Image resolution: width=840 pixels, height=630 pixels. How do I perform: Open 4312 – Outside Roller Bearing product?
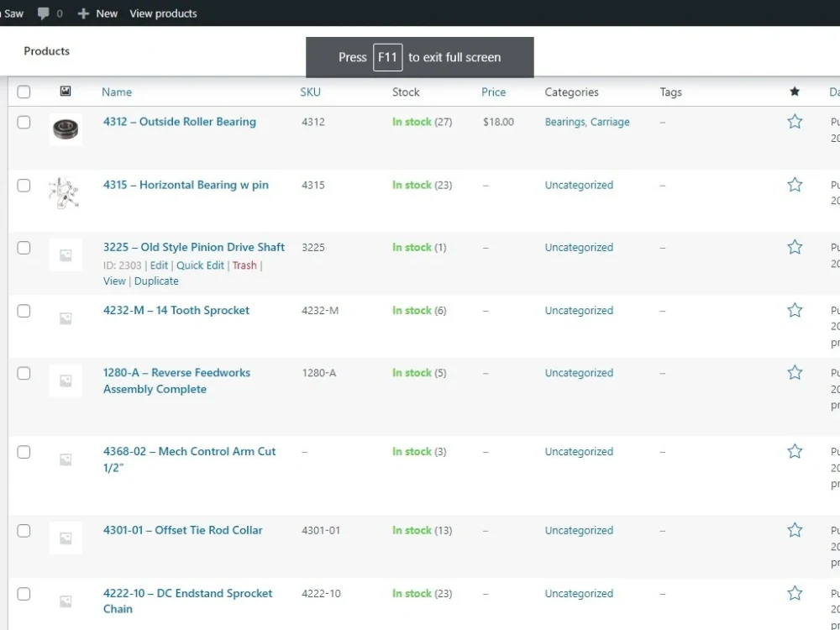[180, 122]
